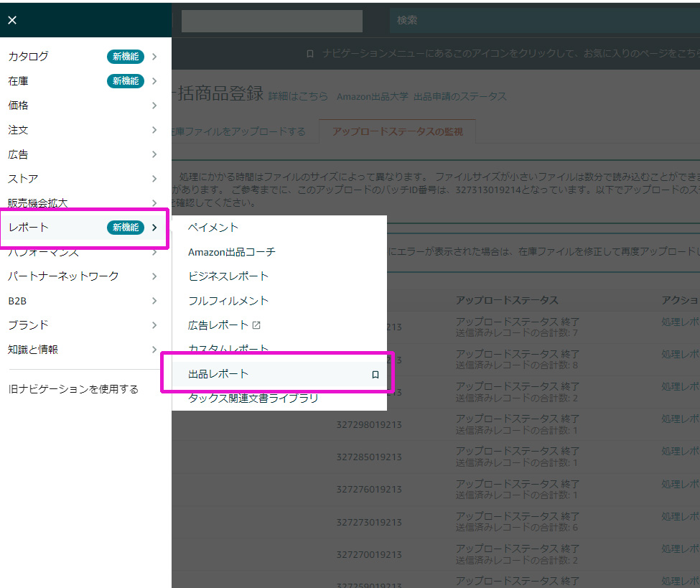The width and height of the screenshot is (700, 588).
Task: Bookmark the 出品レポート menu entry
Action: pyautogui.click(x=375, y=374)
